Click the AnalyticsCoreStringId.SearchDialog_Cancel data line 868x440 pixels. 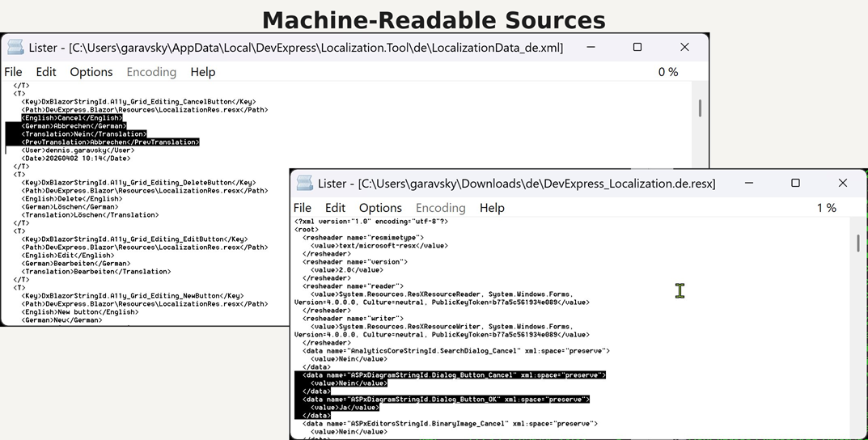click(456, 351)
